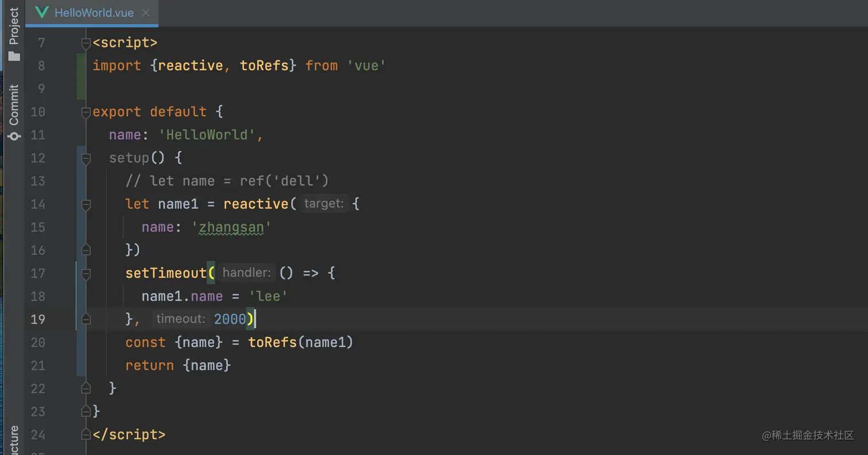Click the opening <script> tag
Viewport: 868px width, 455px height.
[x=125, y=43]
